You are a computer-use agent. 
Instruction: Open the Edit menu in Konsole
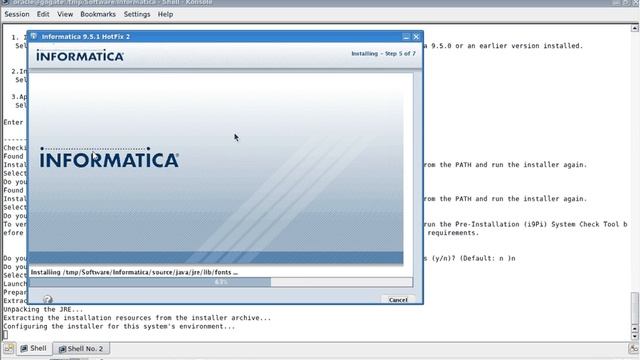click(43, 14)
